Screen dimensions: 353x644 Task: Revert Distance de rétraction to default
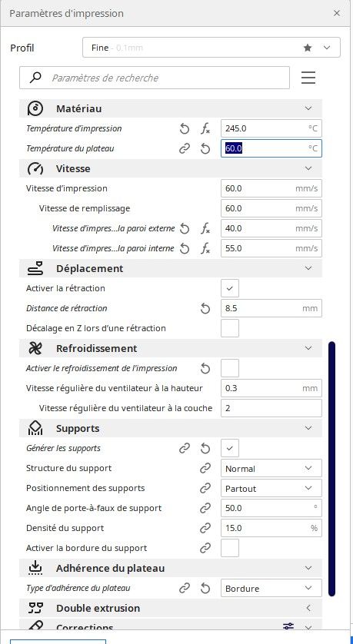pyautogui.click(x=205, y=308)
